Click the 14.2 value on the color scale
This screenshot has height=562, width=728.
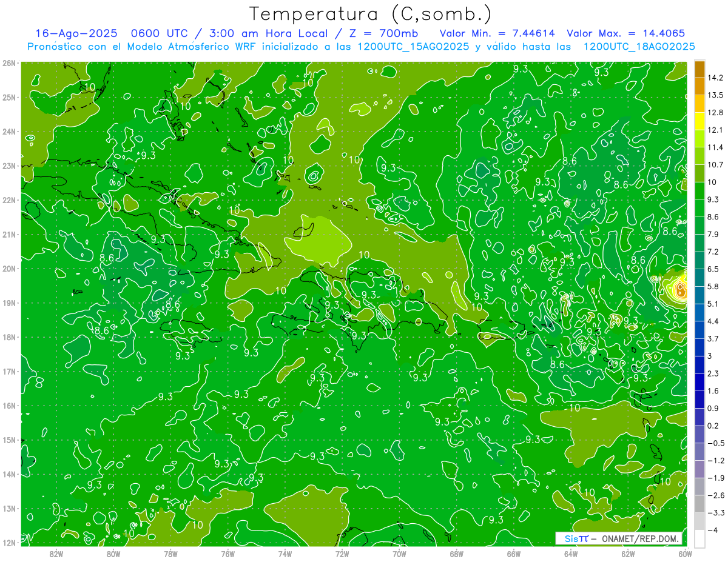pos(714,78)
